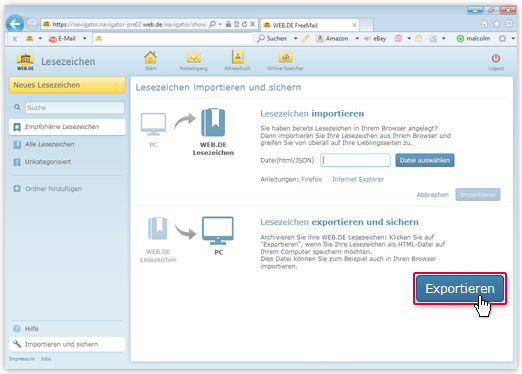
Task: Open the Firefox Anleitung link
Action: pyautogui.click(x=311, y=179)
